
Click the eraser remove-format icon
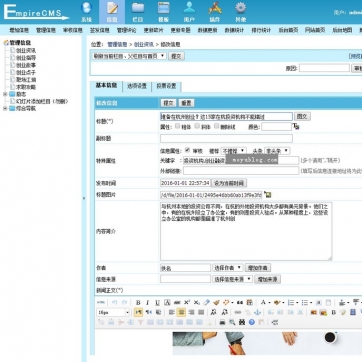click(x=207, y=303)
